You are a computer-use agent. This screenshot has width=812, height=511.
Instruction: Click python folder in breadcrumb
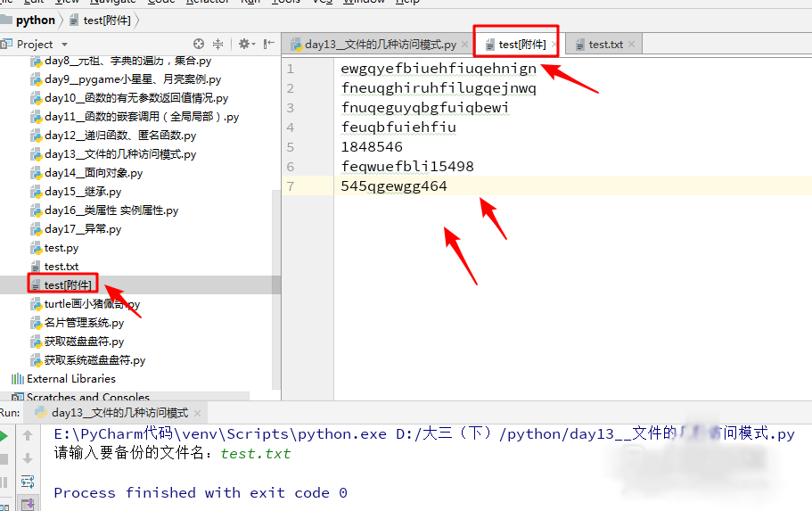coord(36,21)
